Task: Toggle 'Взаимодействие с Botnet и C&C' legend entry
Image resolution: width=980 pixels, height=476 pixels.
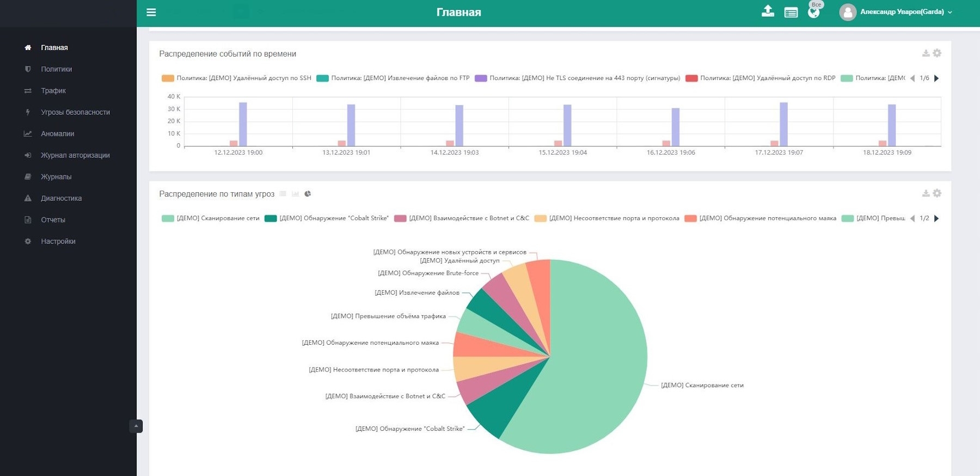Action: click(462, 218)
